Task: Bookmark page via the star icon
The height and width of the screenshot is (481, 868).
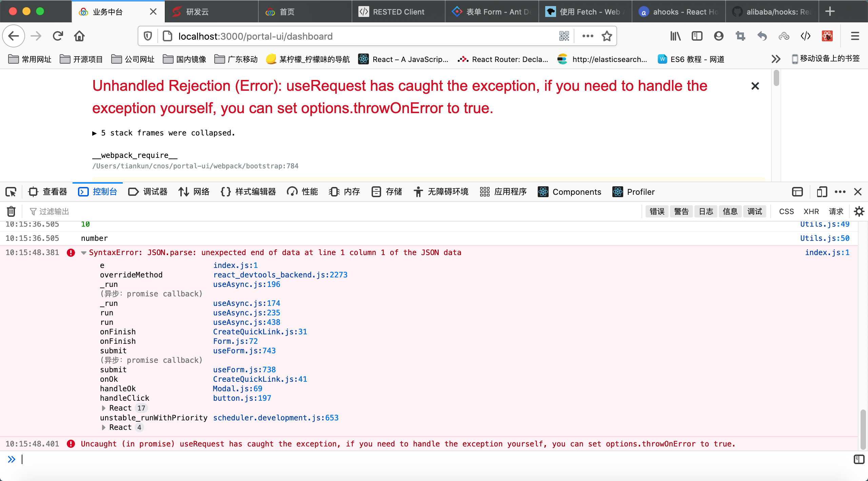Action: click(607, 36)
